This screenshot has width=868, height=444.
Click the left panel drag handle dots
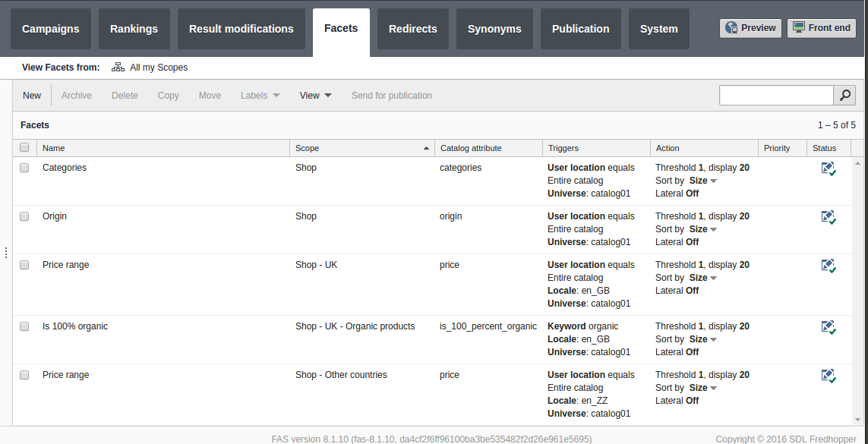[5, 252]
